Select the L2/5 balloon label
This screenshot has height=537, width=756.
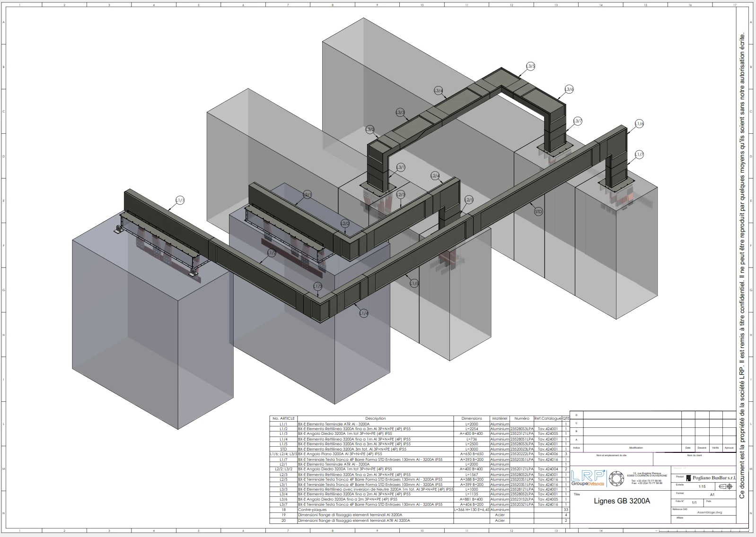click(x=469, y=200)
